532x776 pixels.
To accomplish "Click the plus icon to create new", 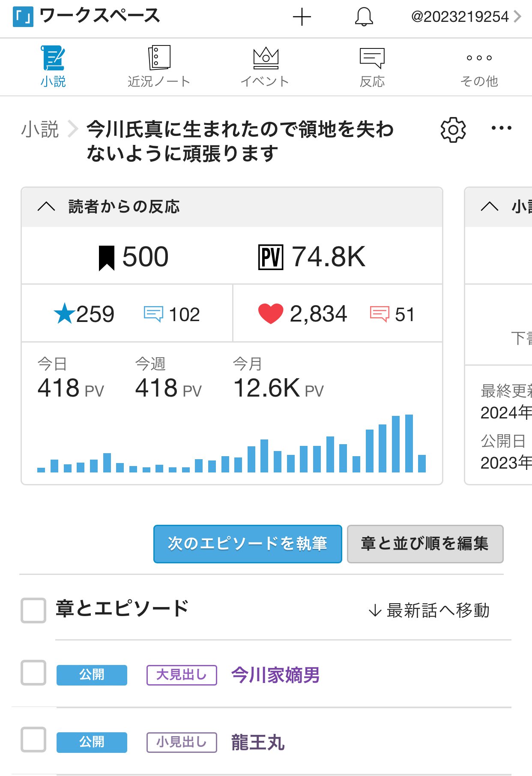I will [302, 17].
